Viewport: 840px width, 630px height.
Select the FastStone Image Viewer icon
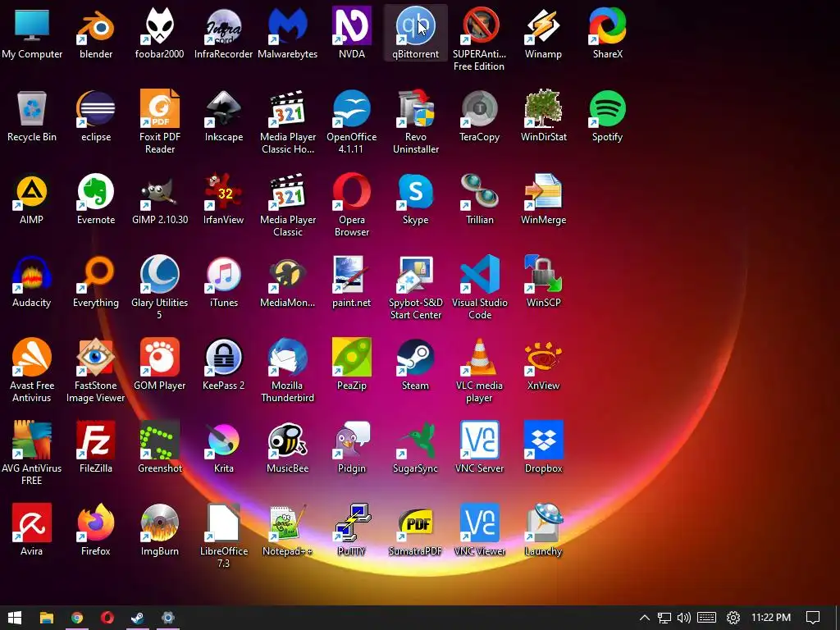pos(96,358)
